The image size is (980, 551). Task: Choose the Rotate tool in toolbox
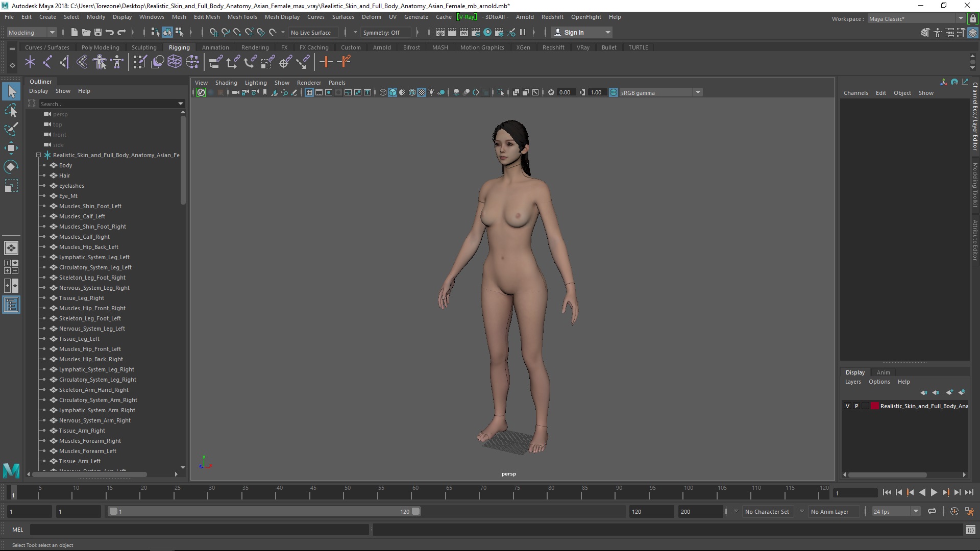pyautogui.click(x=11, y=167)
